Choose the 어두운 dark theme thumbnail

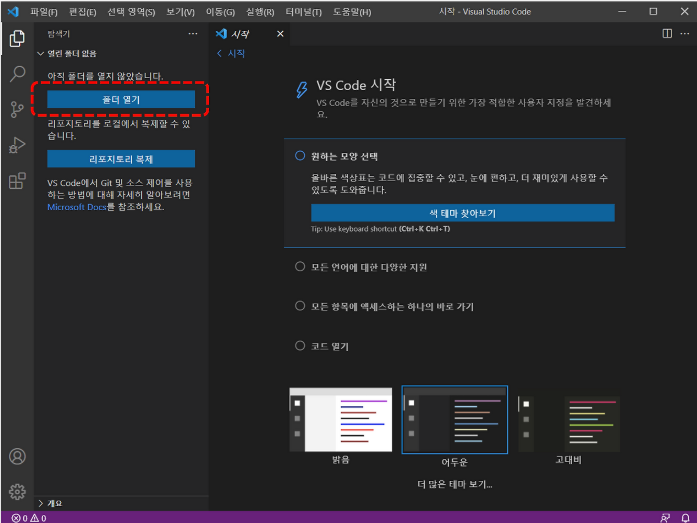click(454, 420)
